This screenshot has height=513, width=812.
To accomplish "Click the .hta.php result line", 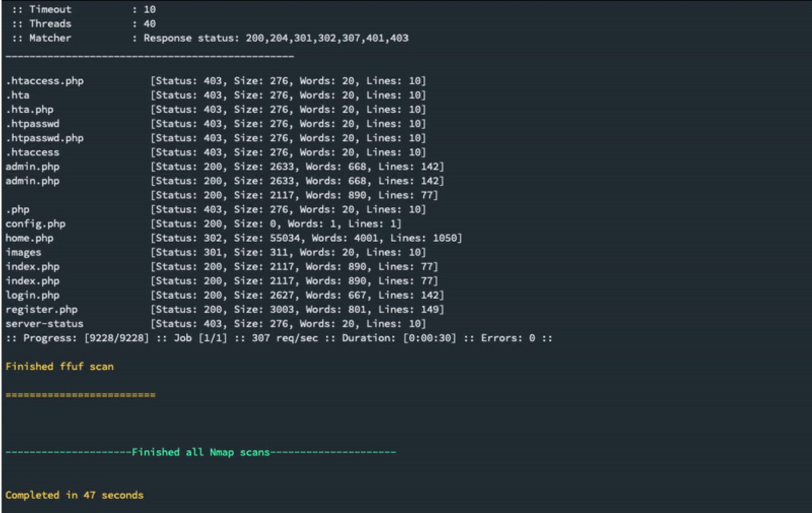I will [216, 109].
